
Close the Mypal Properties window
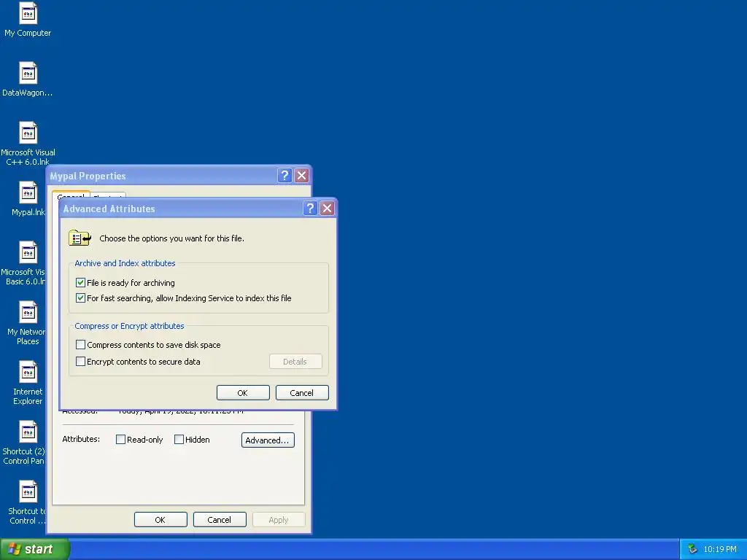301,175
